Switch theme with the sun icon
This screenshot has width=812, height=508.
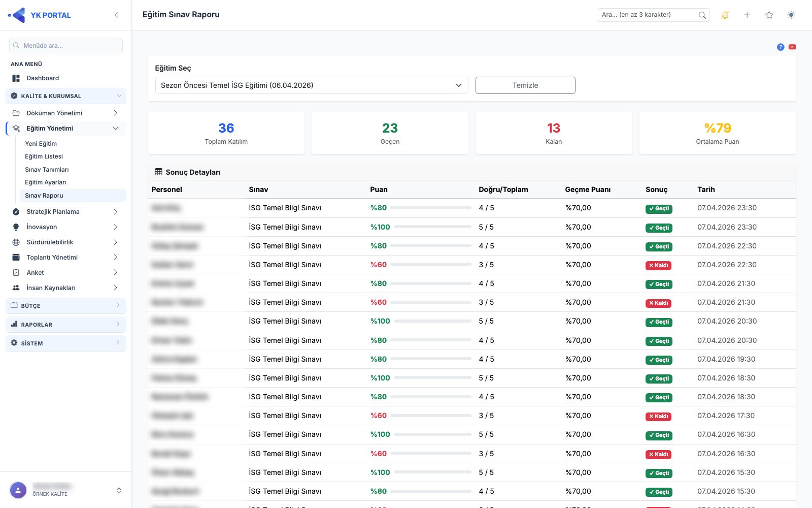click(791, 15)
